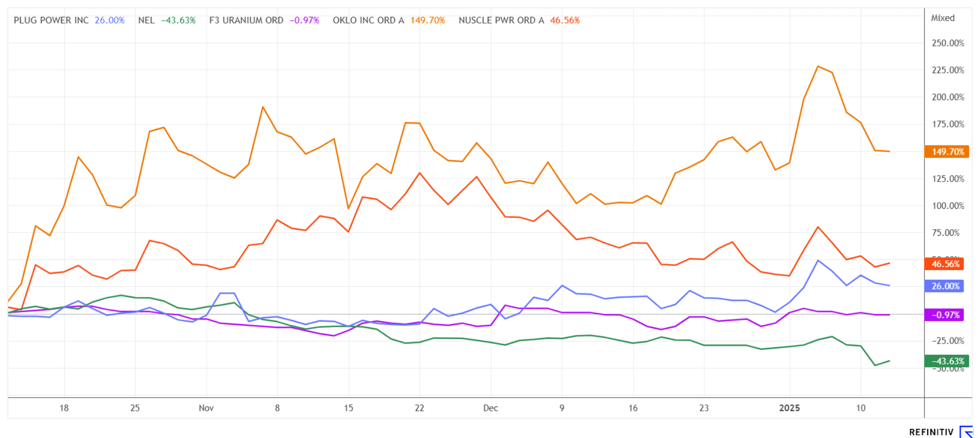Click the -43.63% value beside NEL
The image size is (980, 438).
coord(178,20)
